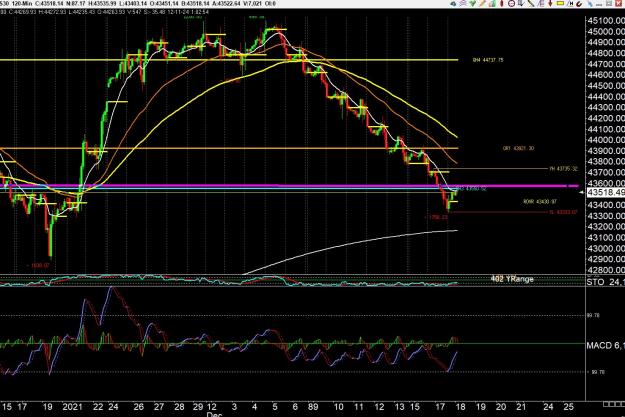Screen dimensions: 625x417
Task: Select the diagonal trend line tool
Action: (x=531, y=4)
